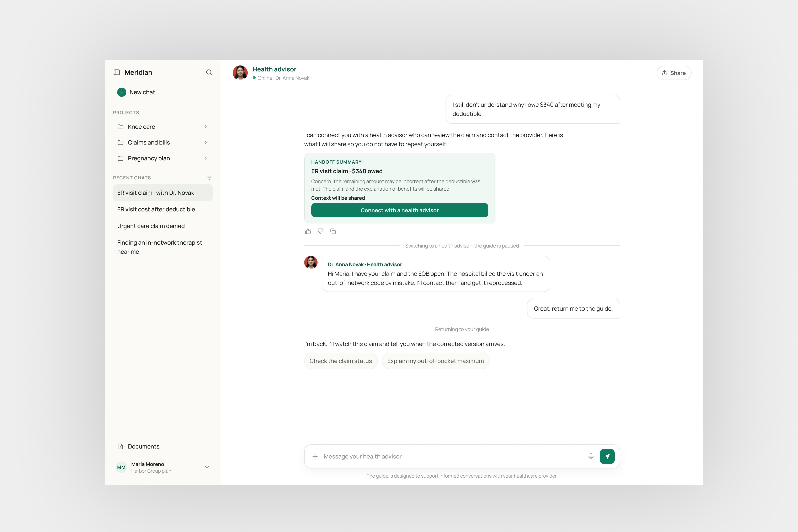The width and height of the screenshot is (798, 532).
Task: Select 'Check the claim status' suggestion
Action: 341,361
